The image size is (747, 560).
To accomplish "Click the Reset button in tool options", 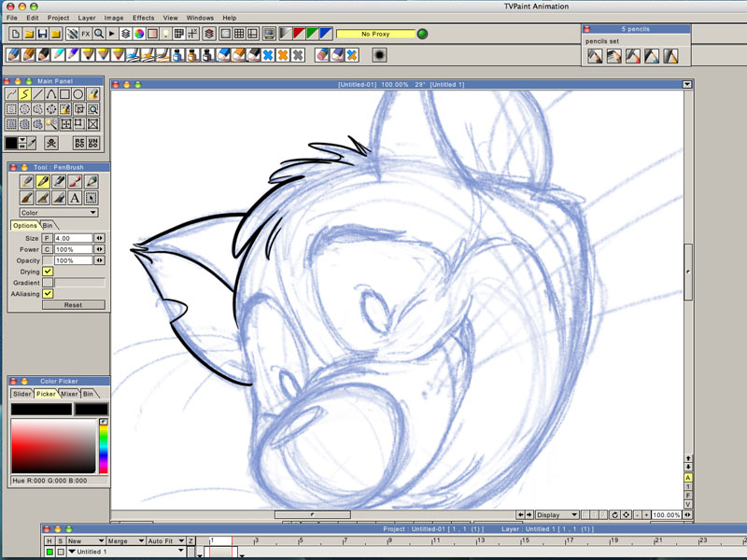I will click(x=74, y=305).
